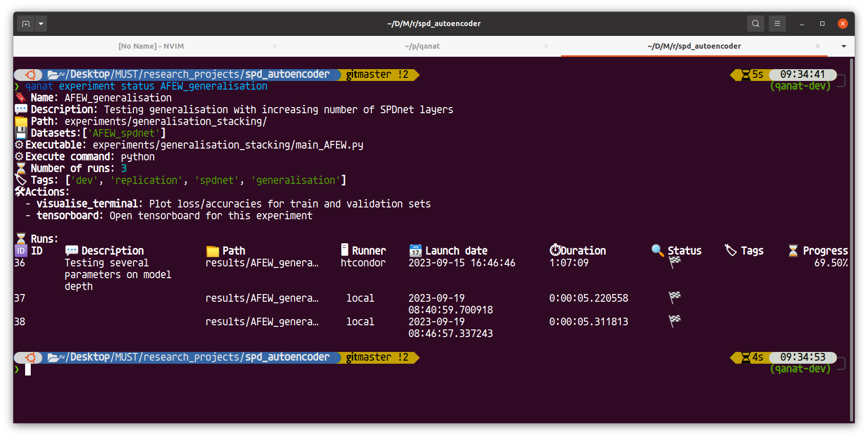Click duration 0:00:05.311813 of run 38
868x438 pixels.
click(589, 322)
